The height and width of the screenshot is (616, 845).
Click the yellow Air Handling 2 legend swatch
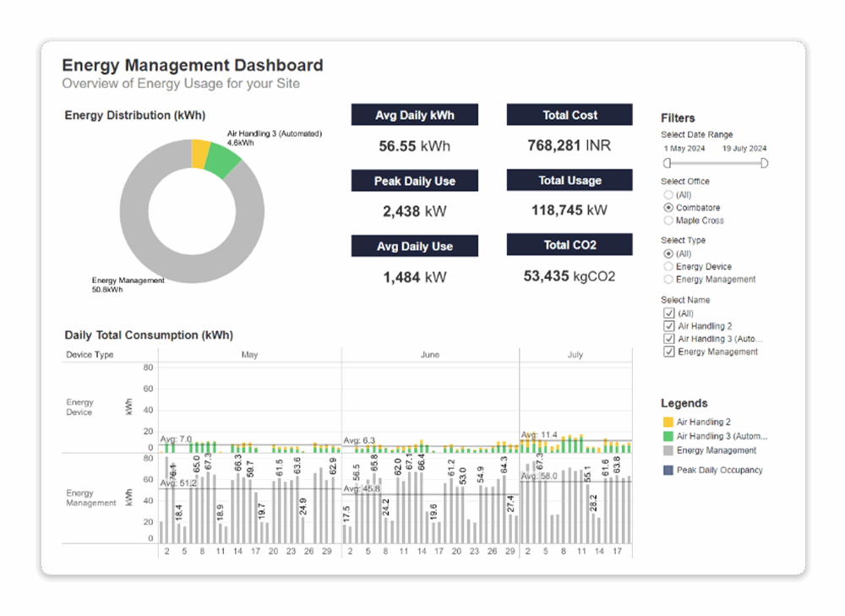pyautogui.click(x=668, y=422)
